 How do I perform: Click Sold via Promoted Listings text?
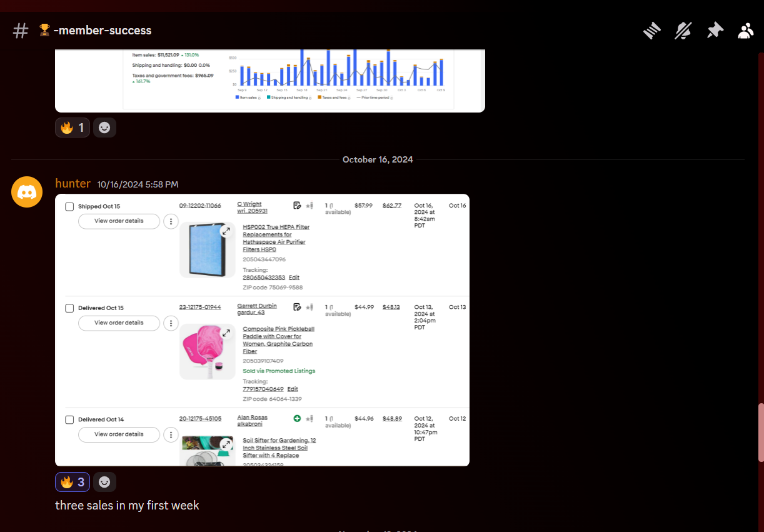[x=279, y=371]
